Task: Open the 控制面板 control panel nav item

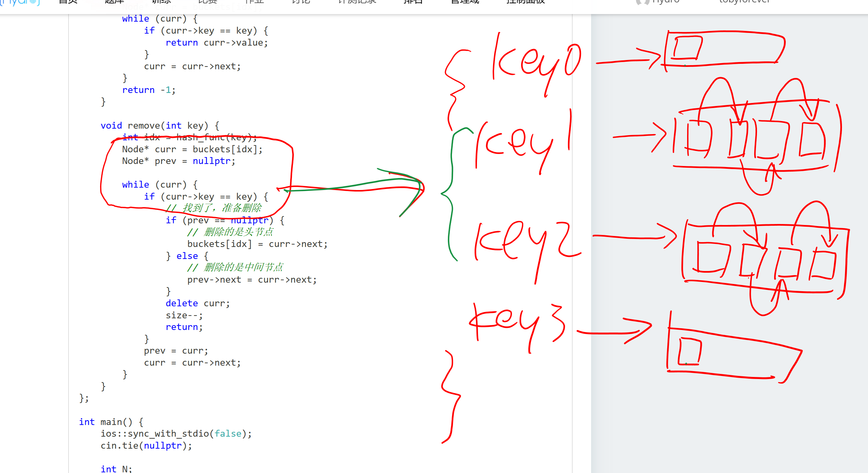Action: click(x=525, y=2)
